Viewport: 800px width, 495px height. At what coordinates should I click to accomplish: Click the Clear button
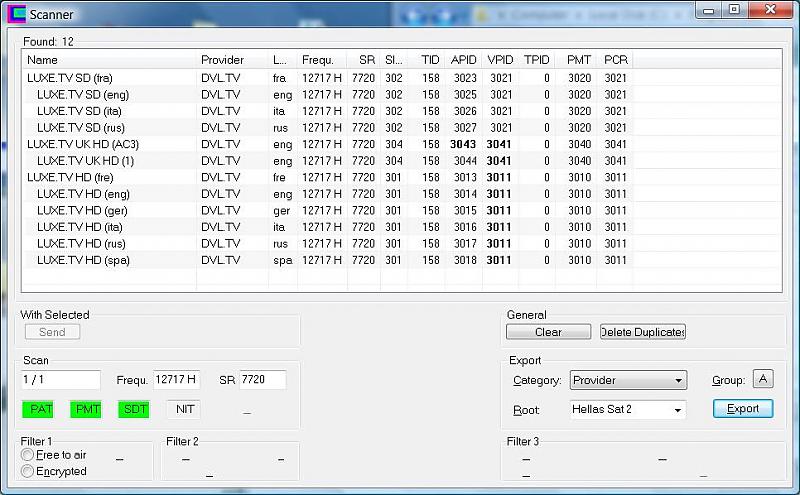coord(548,332)
